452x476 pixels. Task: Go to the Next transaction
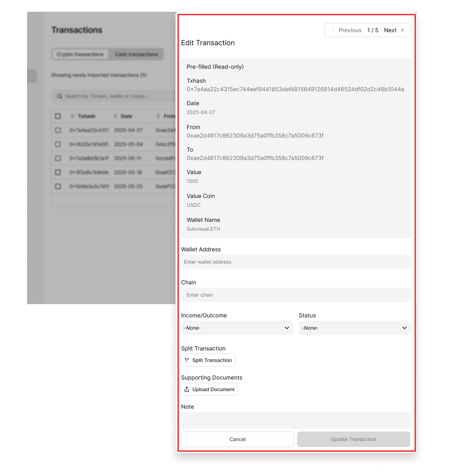394,30
